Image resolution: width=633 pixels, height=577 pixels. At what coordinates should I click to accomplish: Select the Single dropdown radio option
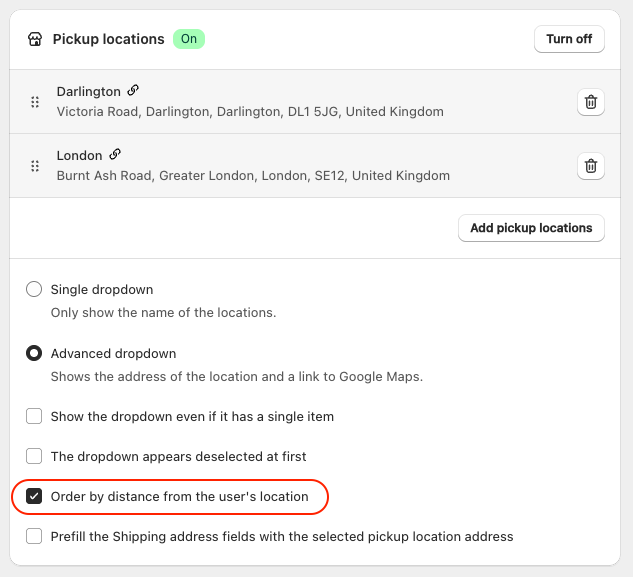(34, 290)
